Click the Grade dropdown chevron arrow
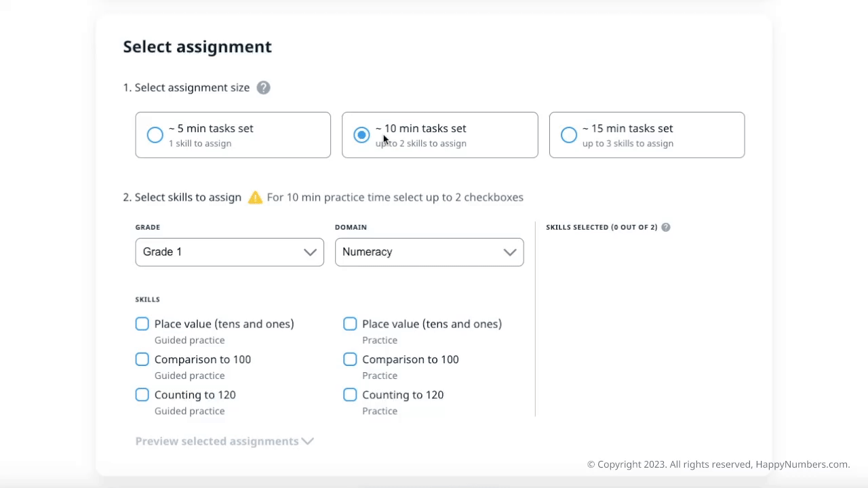This screenshot has width=868, height=488. click(x=310, y=252)
